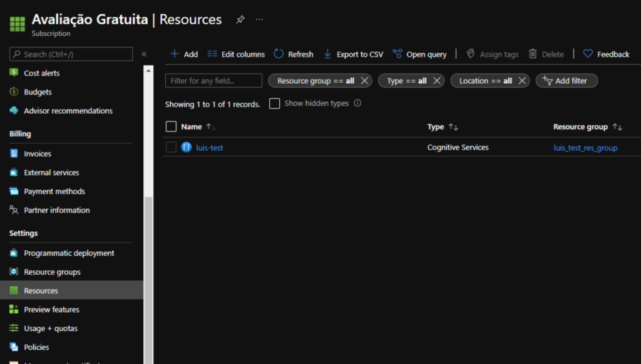Click the Filter for any field box
This screenshot has height=364, width=641.
point(213,81)
